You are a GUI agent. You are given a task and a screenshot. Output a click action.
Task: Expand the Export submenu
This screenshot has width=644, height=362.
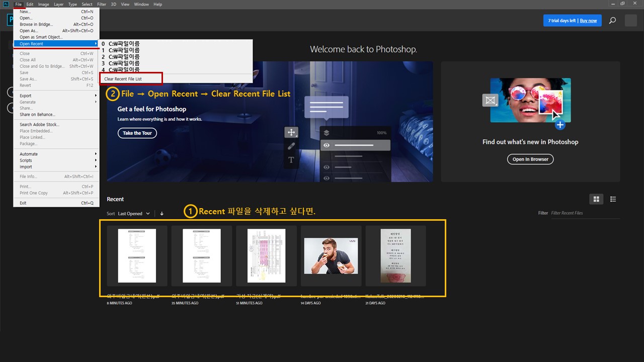[x=56, y=96]
